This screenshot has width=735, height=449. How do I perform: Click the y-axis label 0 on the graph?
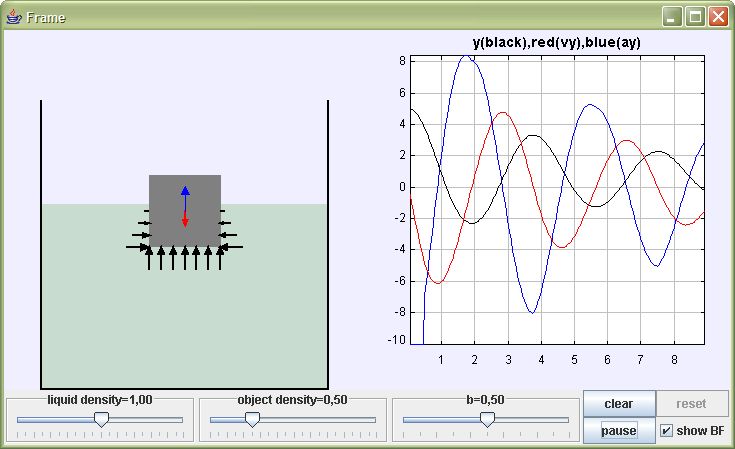point(402,187)
